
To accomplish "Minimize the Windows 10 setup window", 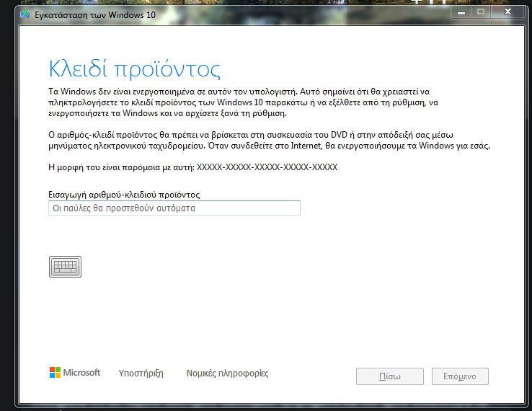I will point(461,12).
